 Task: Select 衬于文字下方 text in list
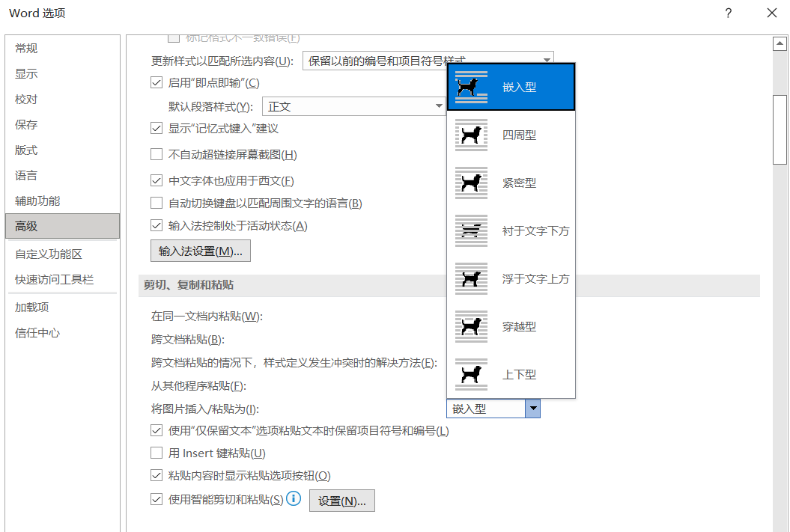pyautogui.click(x=535, y=230)
